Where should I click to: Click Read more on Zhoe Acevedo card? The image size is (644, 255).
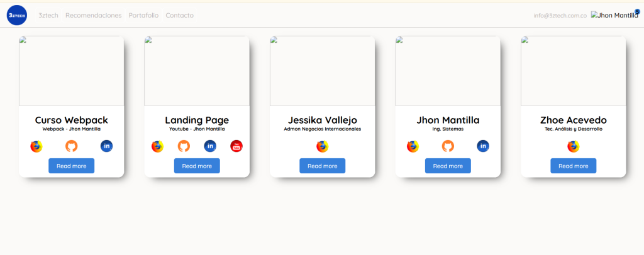click(x=574, y=166)
